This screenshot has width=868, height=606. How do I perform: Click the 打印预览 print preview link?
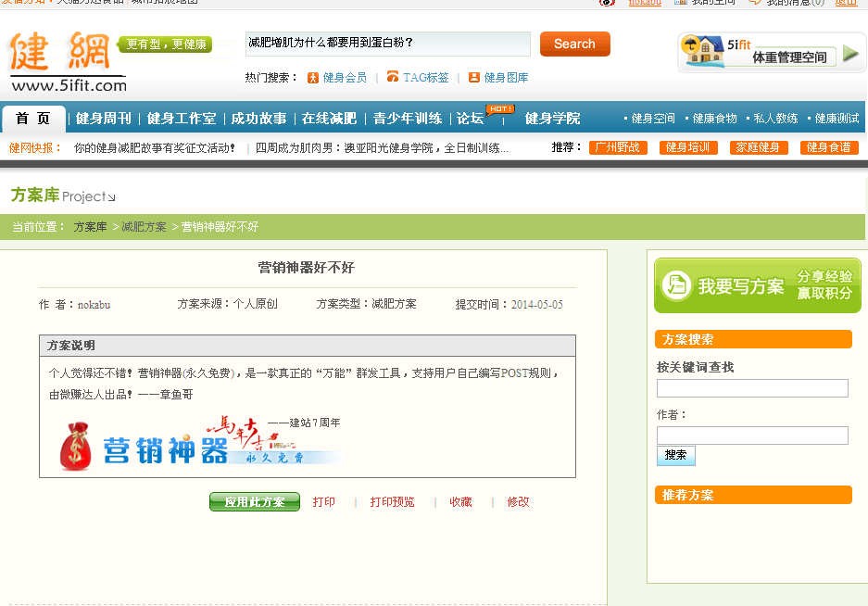(392, 502)
